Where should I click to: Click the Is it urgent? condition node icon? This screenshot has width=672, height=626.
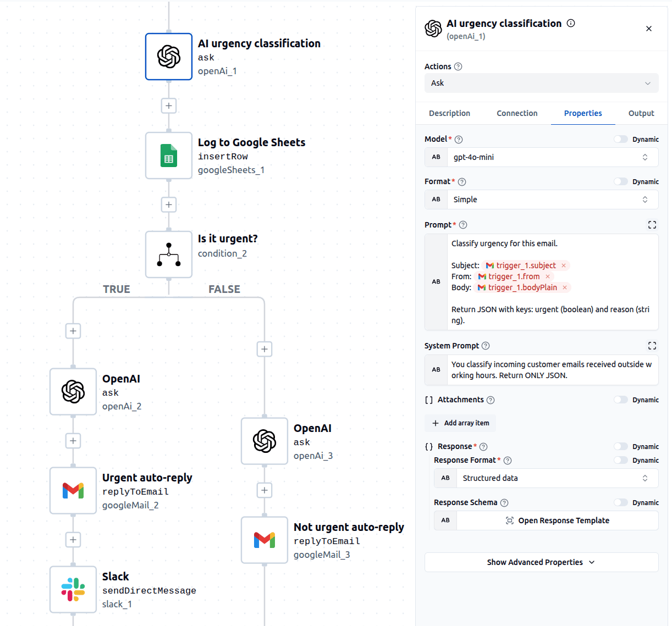point(168,254)
